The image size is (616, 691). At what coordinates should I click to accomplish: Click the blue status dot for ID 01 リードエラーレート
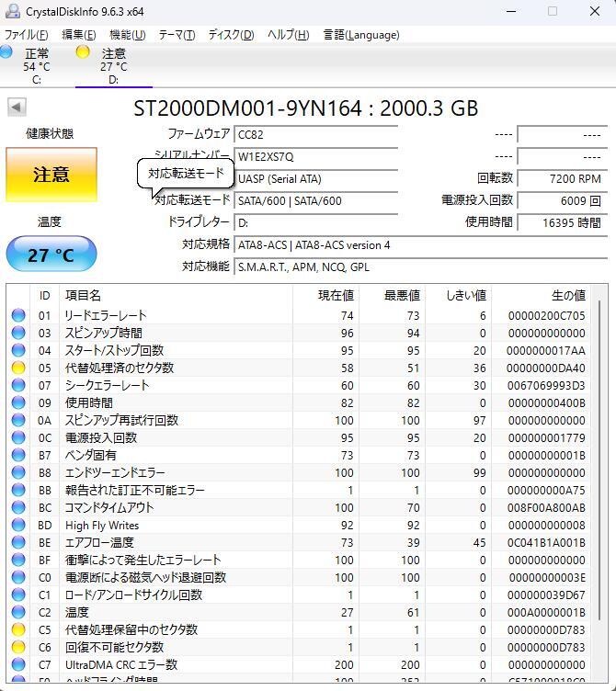18,315
